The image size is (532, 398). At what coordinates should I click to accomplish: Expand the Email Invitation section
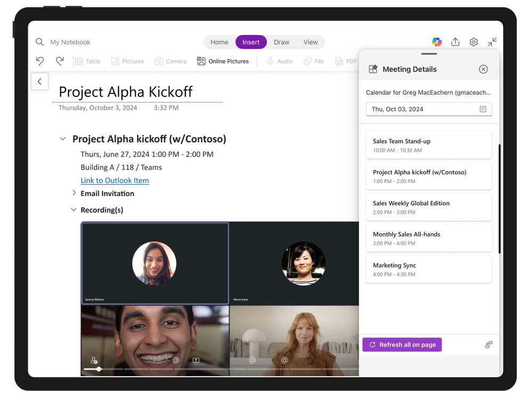pos(74,193)
